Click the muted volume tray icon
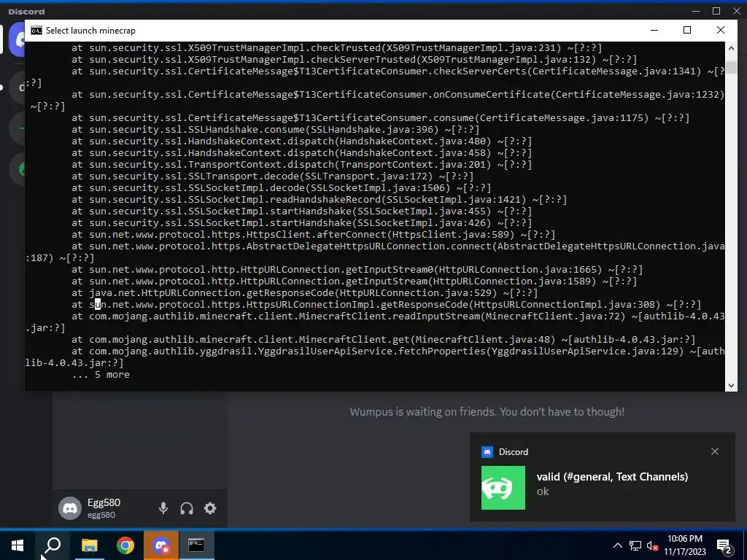This screenshot has width=747, height=560. [653, 545]
